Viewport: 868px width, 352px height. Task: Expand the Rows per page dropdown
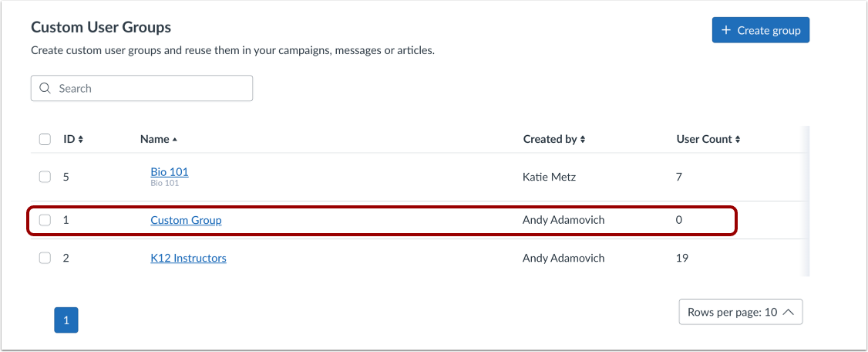click(x=740, y=312)
